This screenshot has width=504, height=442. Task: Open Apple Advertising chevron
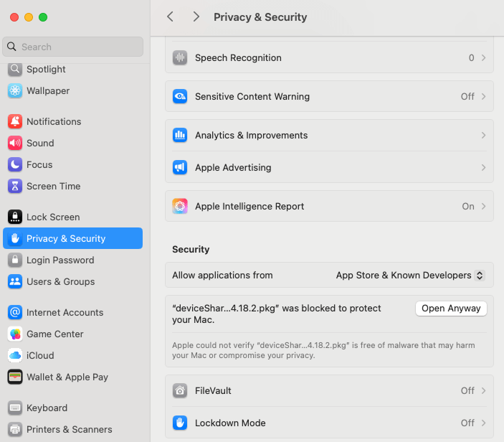point(483,168)
